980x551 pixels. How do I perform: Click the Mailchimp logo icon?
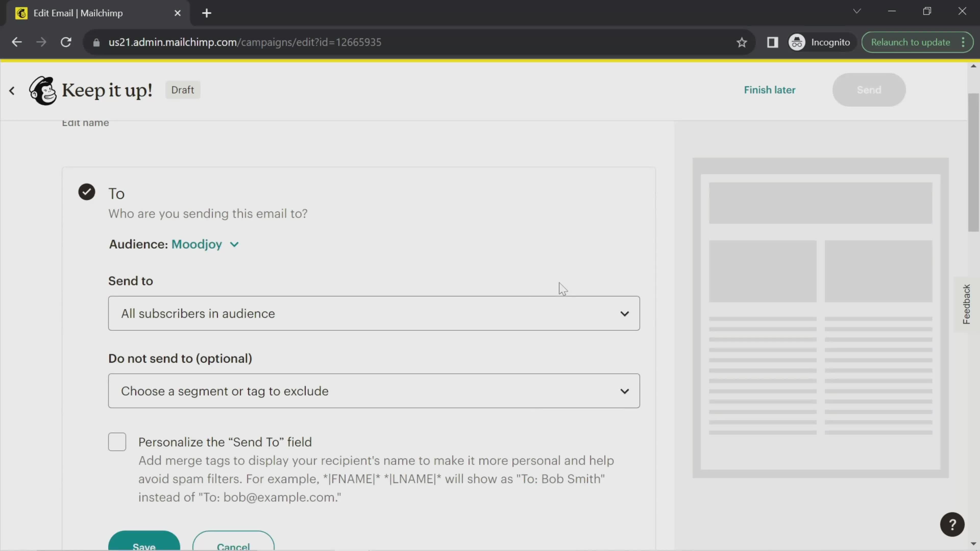[42, 90]
